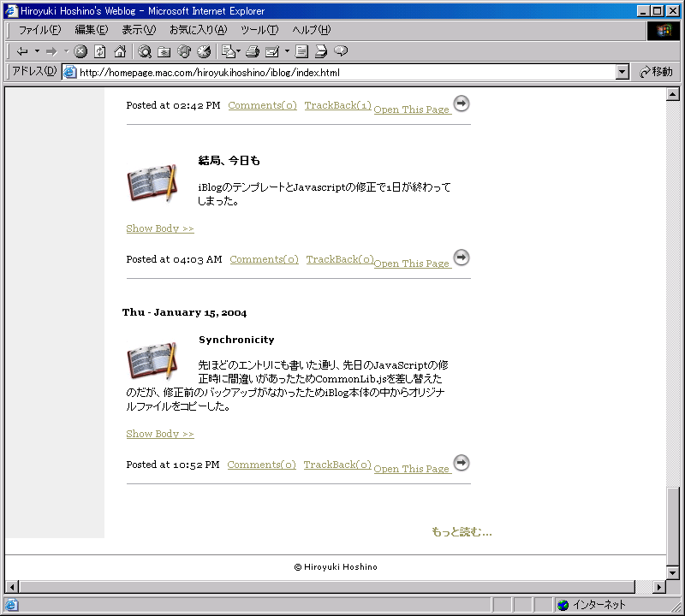Screen dimensions: 685x616
Task: Click the 結局、今日も post title
Action: tap(229, 161)
